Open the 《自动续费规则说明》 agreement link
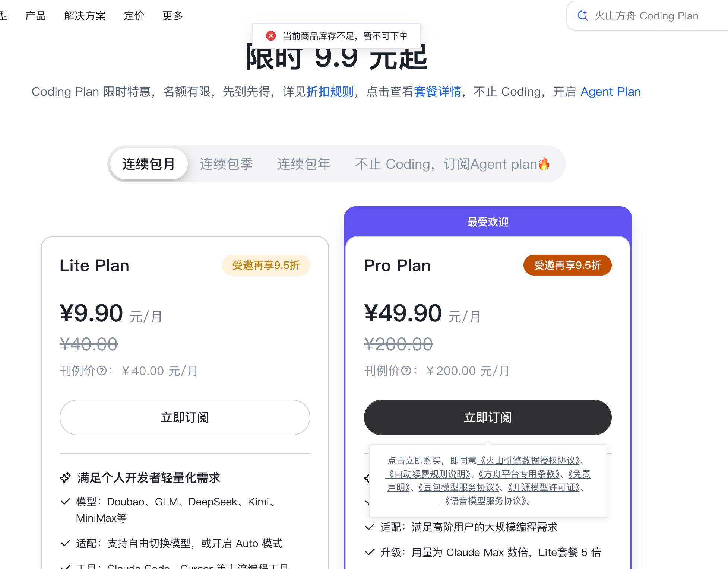The image size is (728, 569). 428,474
